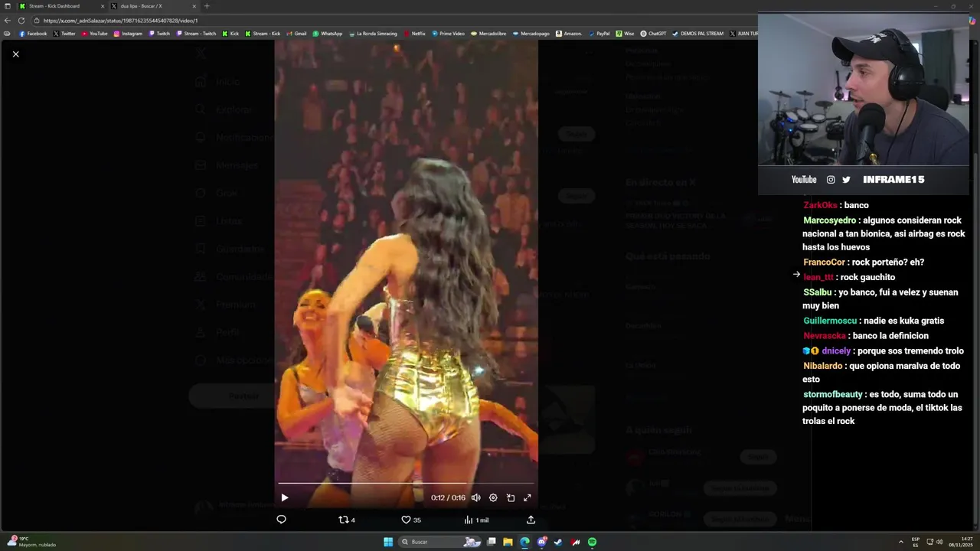Open the tab actions menu icon
980x551 pixels.
tap(6, 6)
